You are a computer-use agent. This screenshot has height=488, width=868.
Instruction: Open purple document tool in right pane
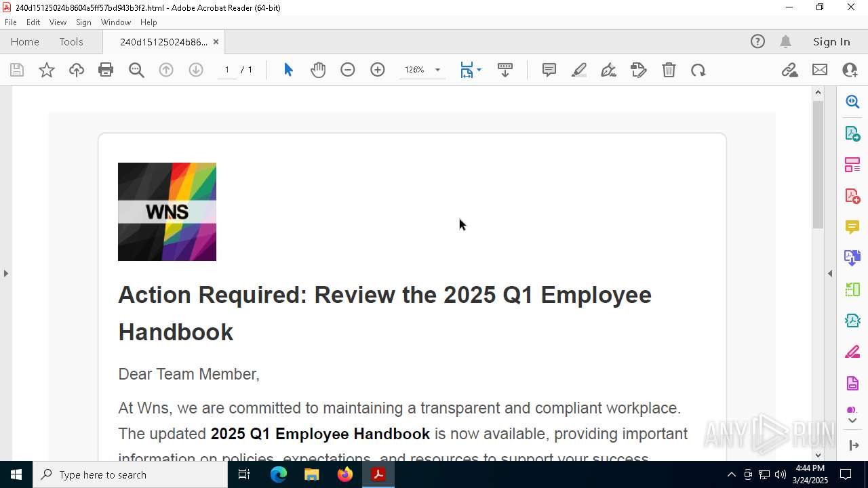pyautogui.click(x=852, y=383)
